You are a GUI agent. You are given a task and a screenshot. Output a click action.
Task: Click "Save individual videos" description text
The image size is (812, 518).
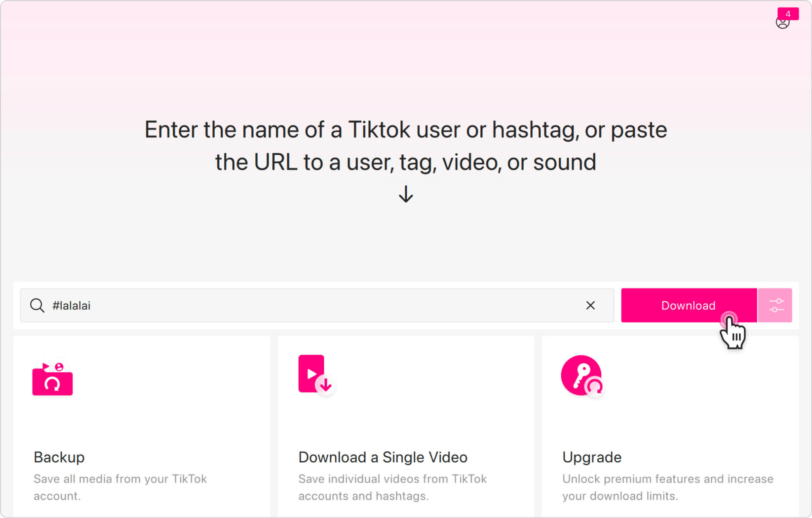tap(392, 487)
